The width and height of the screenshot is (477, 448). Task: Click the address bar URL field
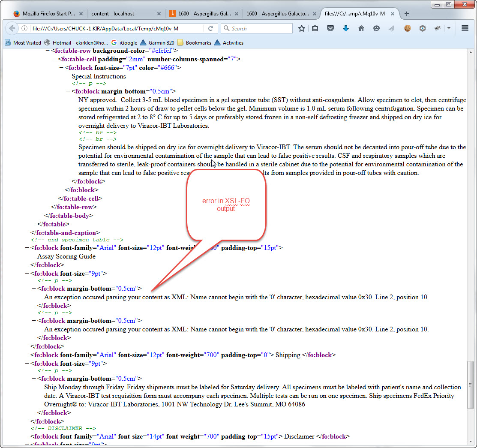tap(117, 28)
